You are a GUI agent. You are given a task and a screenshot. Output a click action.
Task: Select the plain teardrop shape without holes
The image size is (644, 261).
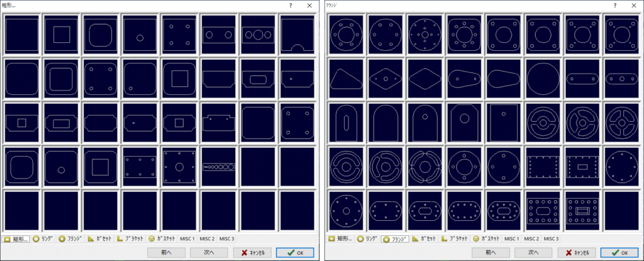click(503, 79)
